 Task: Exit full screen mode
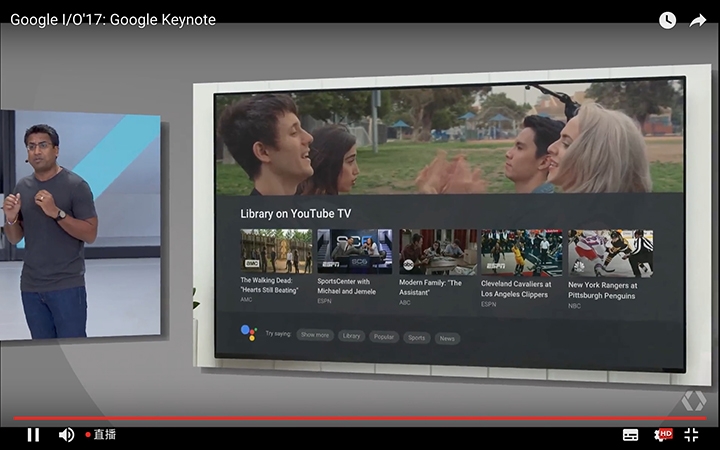coord(691,434)
